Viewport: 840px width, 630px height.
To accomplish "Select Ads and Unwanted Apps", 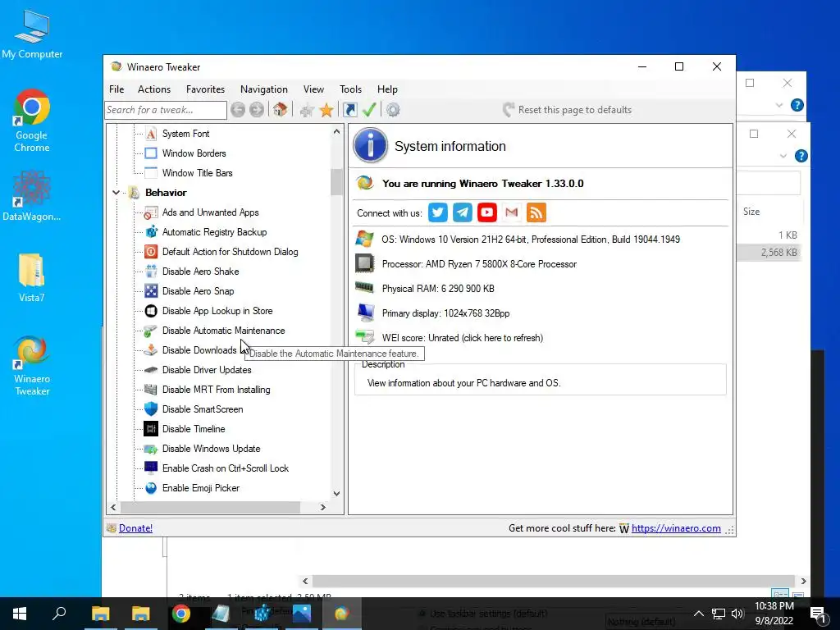I will click(211, 212).
